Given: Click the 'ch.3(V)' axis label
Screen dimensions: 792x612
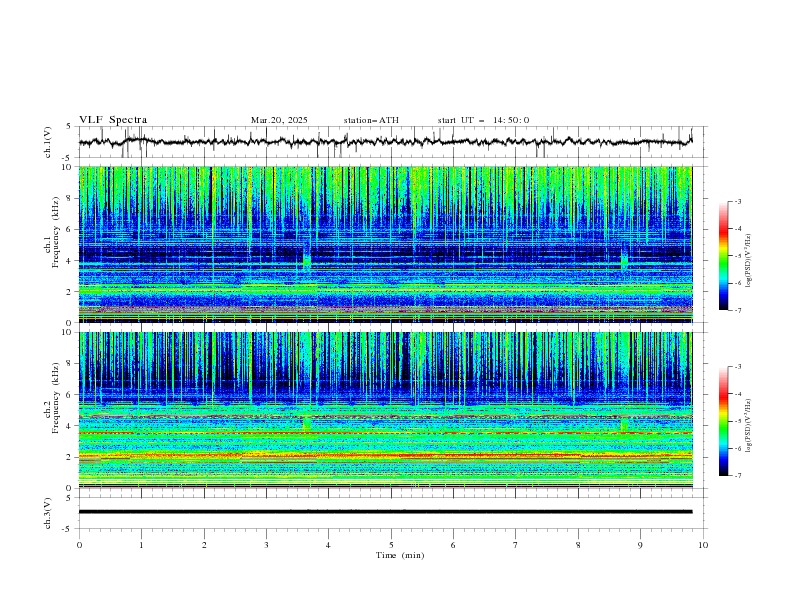Looking at the screenshot, I should [48, 513].
